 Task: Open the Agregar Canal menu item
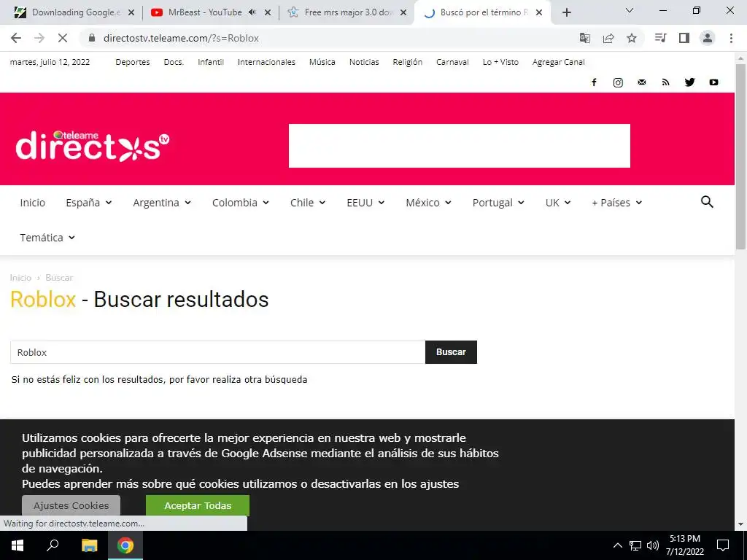click(x=558, y=62)
